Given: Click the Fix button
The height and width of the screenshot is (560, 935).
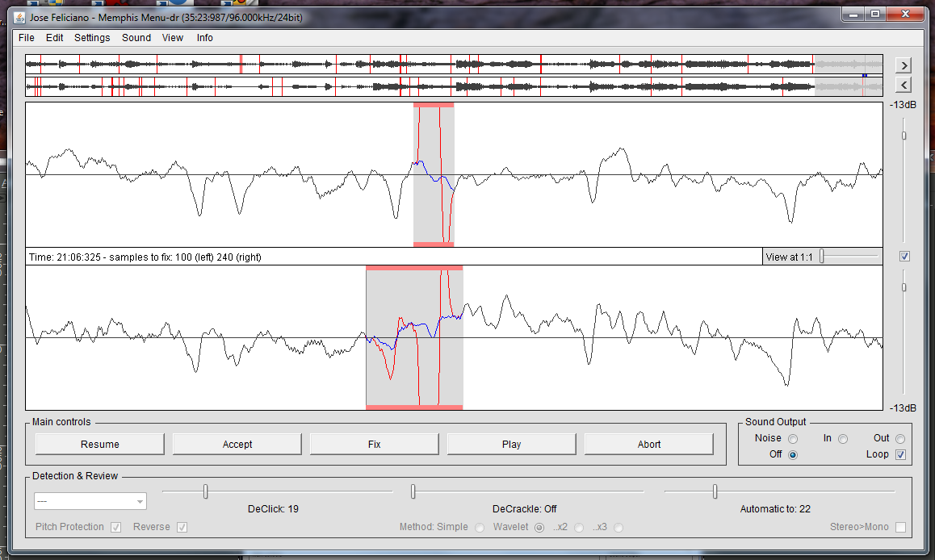Looking at the screenshot, I should tap(374, 445).
